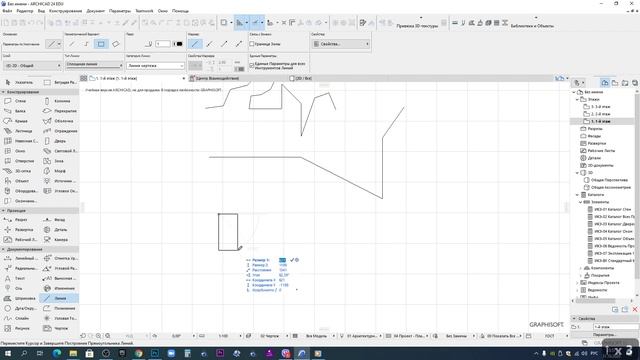Viewport: 640px width, 360px height.
Task: Open Редактор menu
Action: (24, 11)
